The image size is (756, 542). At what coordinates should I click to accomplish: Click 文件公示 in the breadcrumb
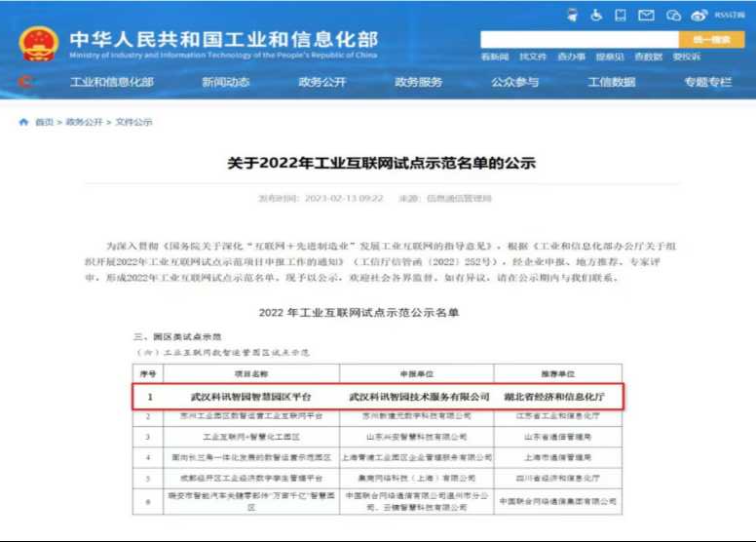133,123
